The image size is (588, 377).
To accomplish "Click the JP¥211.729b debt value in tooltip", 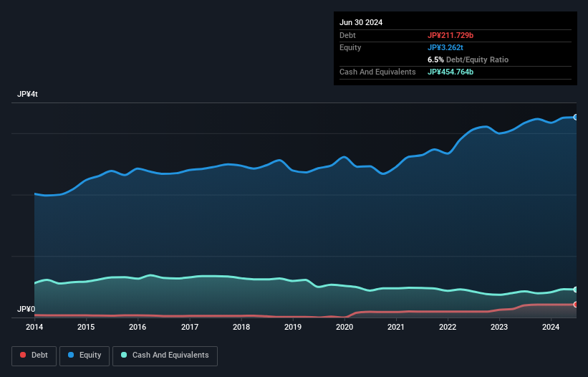I will pyautogui.click(x=450, y=35).
